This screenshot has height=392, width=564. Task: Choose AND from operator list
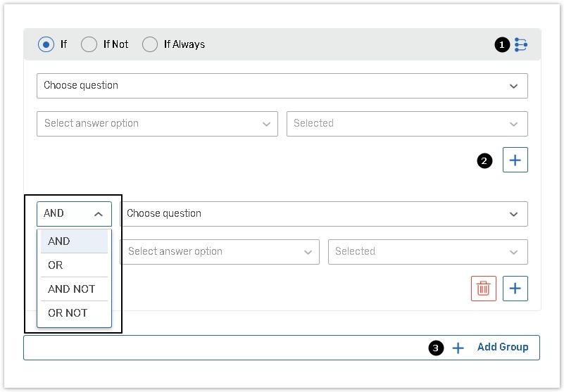pyautogui.click(x=74, y=241)
